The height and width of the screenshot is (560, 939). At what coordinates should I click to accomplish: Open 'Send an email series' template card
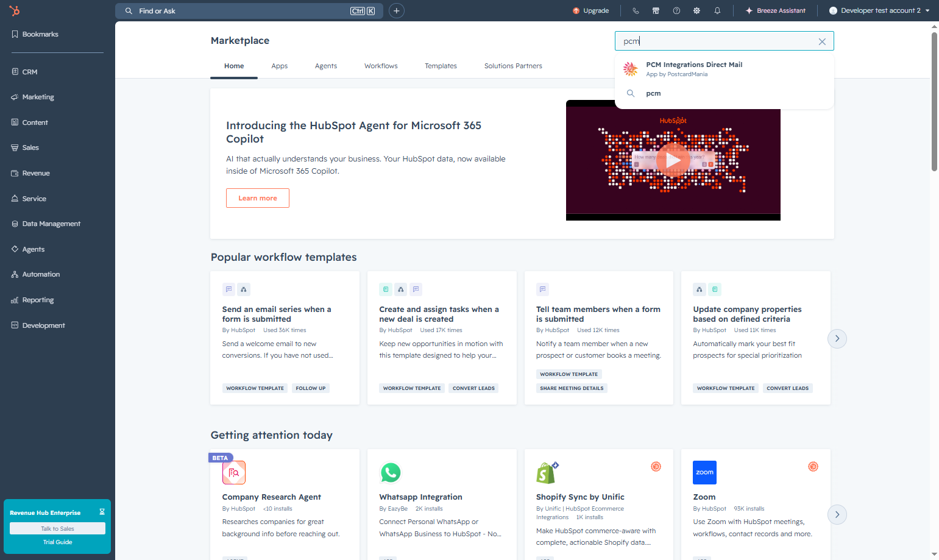(x=285, y=338)
